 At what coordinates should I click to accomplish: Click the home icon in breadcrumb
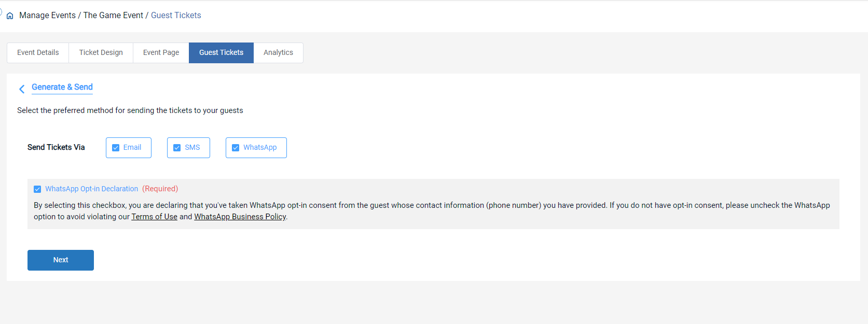click(10, 16)
